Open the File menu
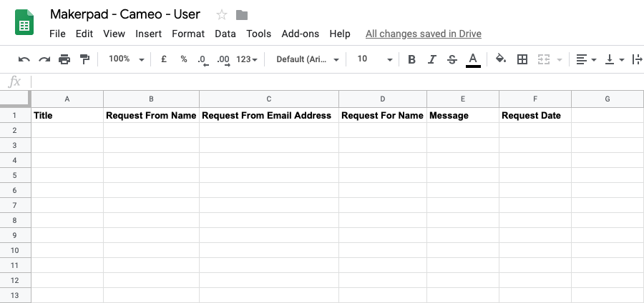This screenshot has width=644, height=303. 57,34
